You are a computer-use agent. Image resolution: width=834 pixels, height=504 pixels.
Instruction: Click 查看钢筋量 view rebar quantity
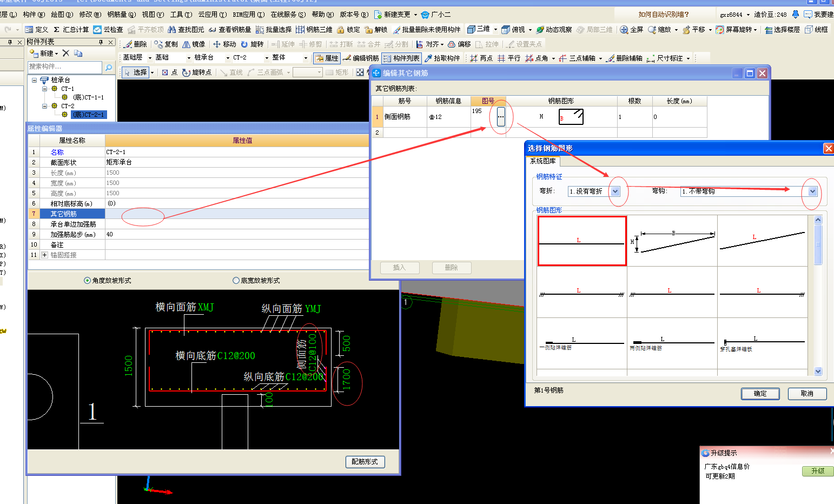229,30
